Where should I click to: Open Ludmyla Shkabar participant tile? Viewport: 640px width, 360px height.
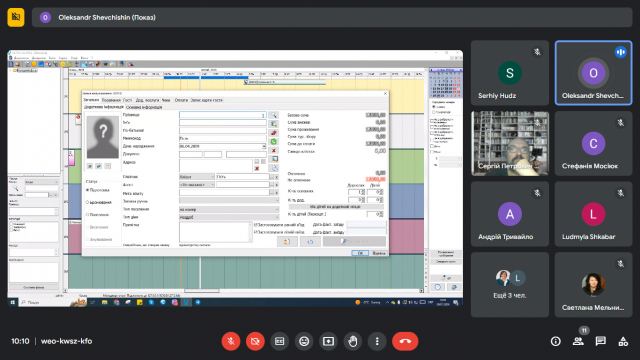point(593,214)
